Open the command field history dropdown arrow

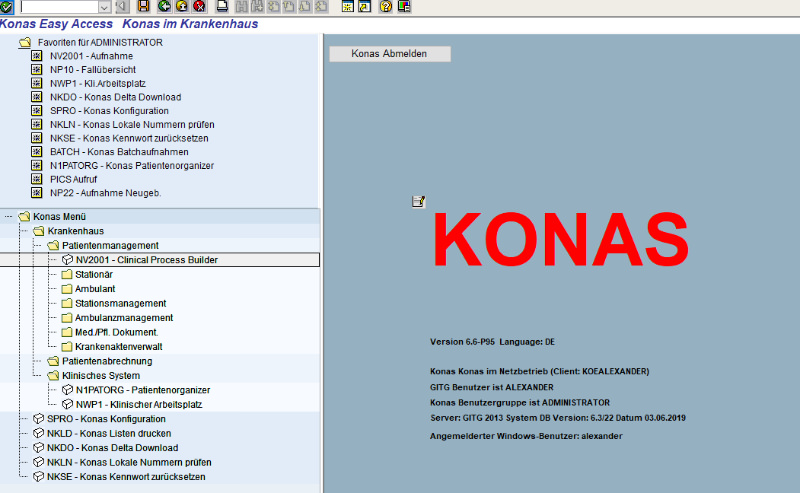coord(104,7)
